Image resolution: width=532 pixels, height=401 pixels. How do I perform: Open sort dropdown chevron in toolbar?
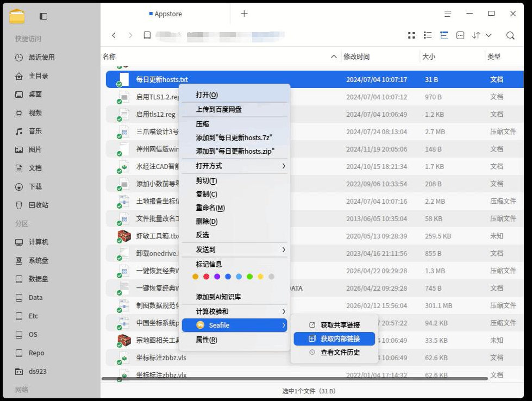(x=489, y=35)
